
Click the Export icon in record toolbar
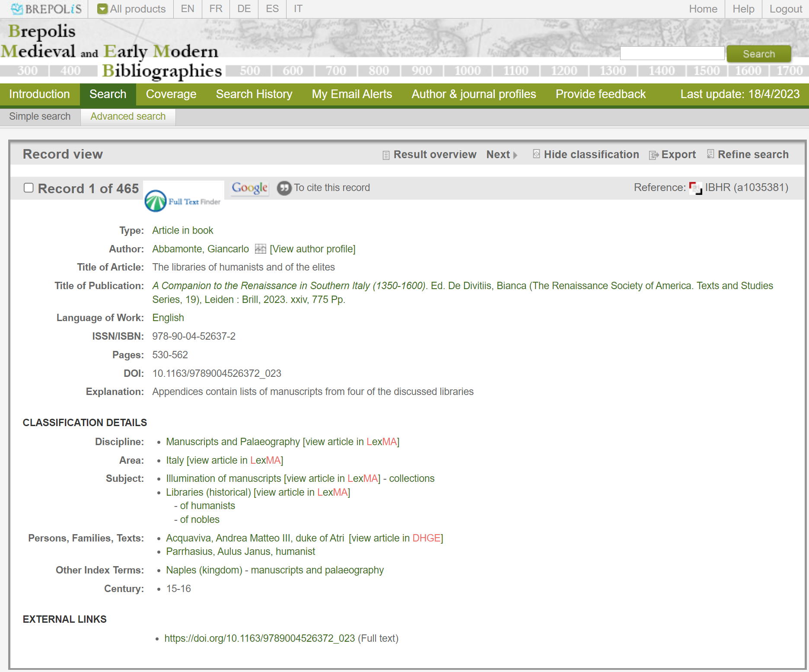(x=653, y=155)
